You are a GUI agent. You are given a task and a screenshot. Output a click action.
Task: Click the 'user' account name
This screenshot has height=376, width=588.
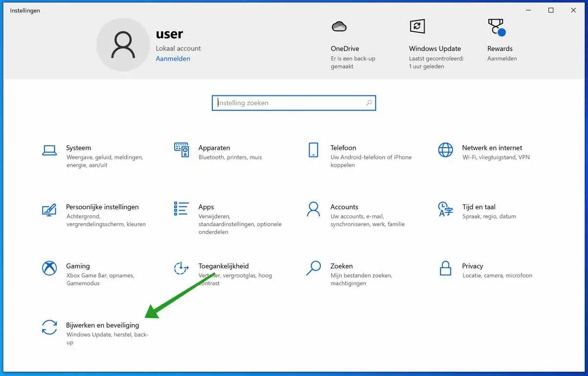point(169,34)
